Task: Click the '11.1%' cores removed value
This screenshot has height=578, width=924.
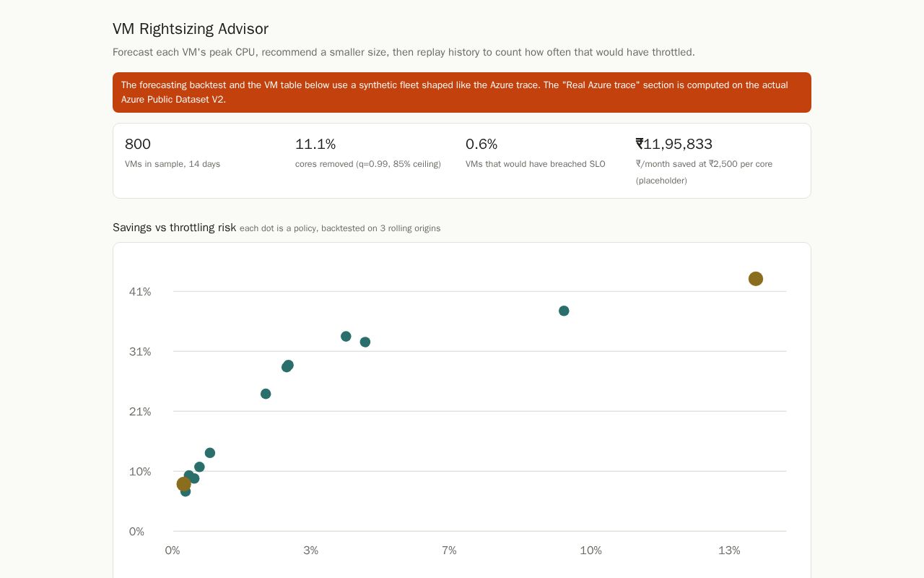Action: coord(315,144)
